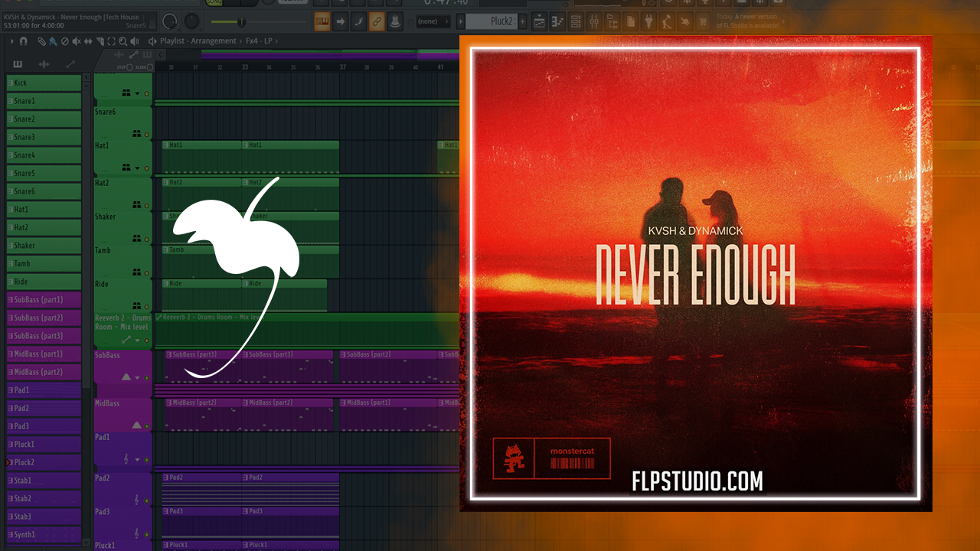
Task: Open the Browser view icon
Action: point(612,21)
